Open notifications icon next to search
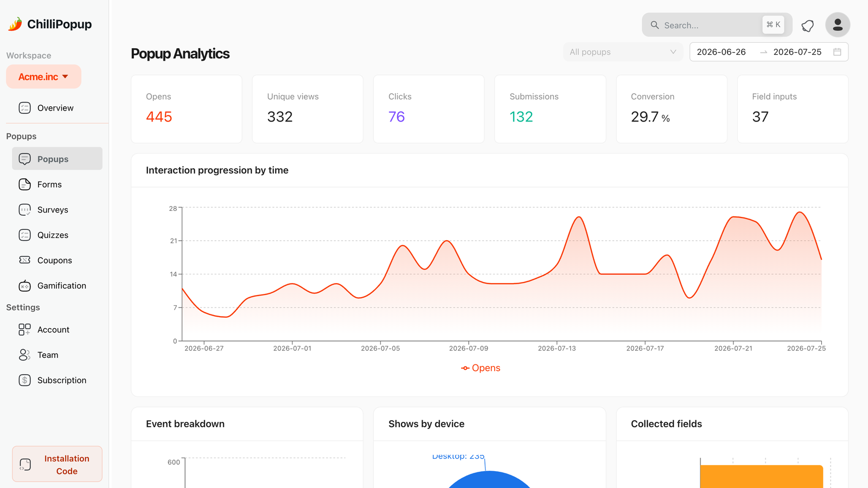 808,25
